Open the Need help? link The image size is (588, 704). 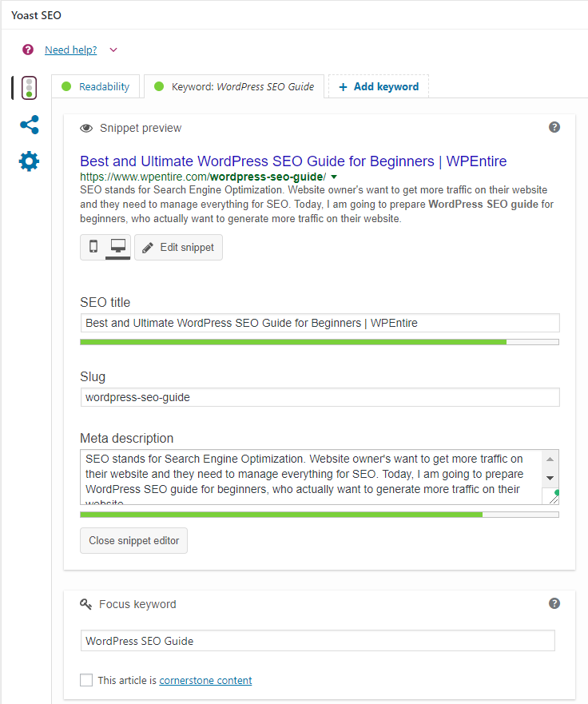coord(71,50)
